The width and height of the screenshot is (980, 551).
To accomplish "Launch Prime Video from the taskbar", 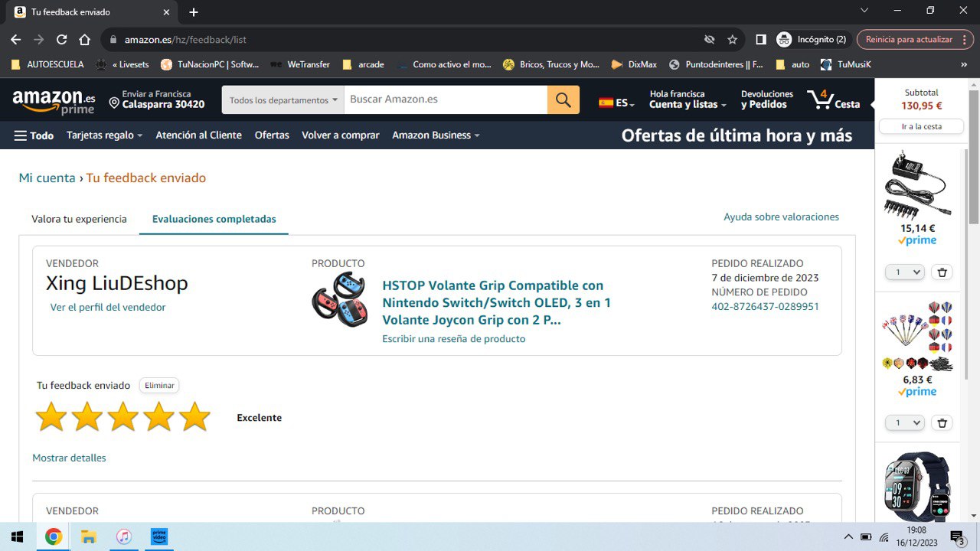I will point(158,536).
